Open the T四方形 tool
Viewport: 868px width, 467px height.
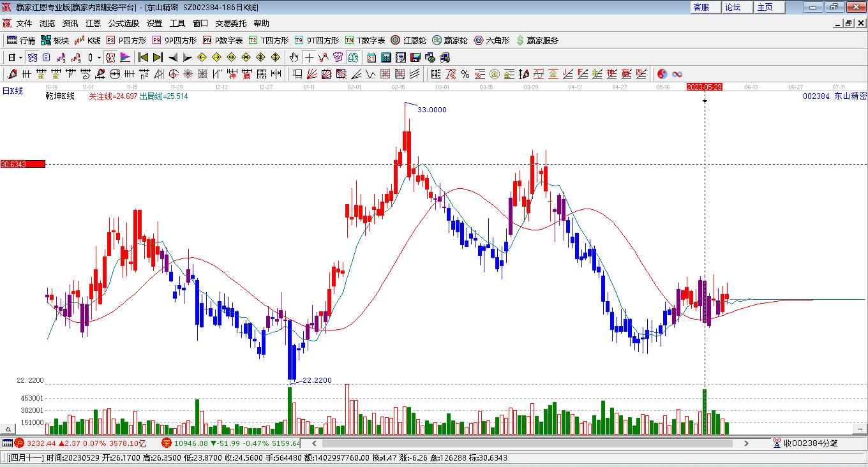coord(269,40)
